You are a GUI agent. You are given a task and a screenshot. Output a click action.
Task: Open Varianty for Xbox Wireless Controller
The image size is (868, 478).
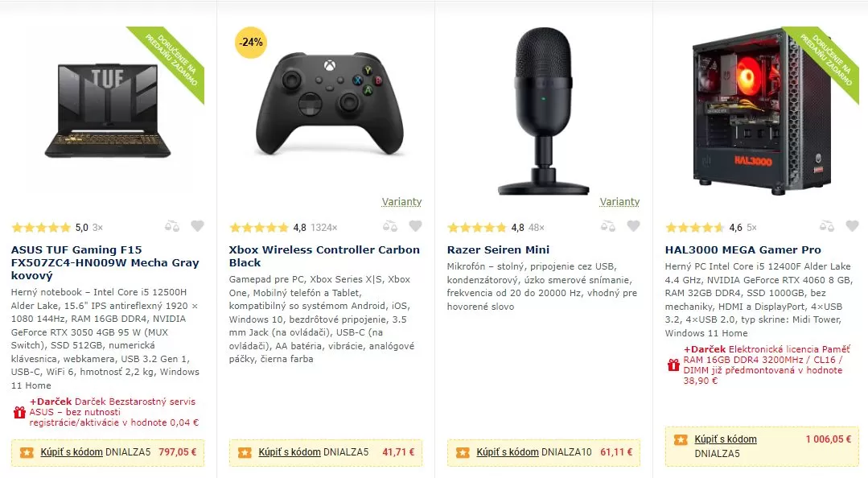click(x=401, y=202)
